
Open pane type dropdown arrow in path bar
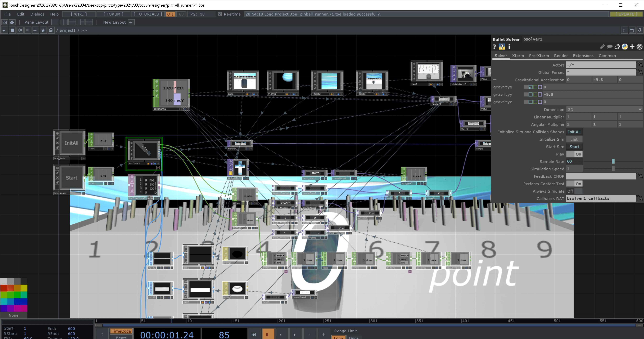tap(4, 30)
